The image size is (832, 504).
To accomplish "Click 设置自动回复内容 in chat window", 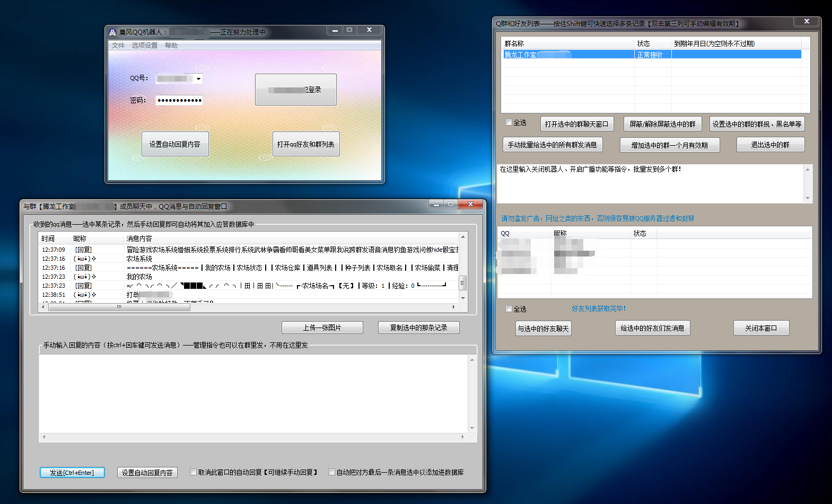I will point(147,473).
